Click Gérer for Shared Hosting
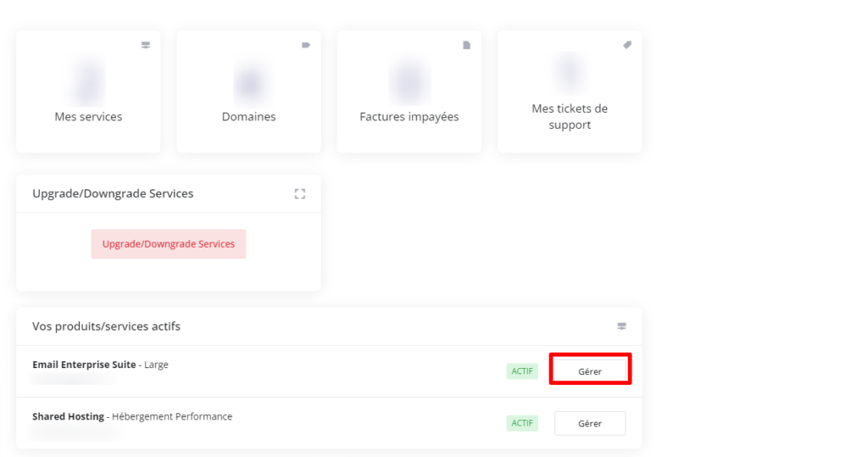 click(590, 423)
